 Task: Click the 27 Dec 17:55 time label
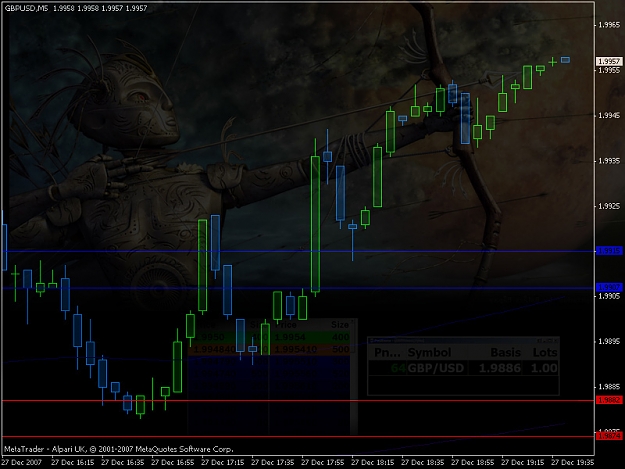point(322,462)
